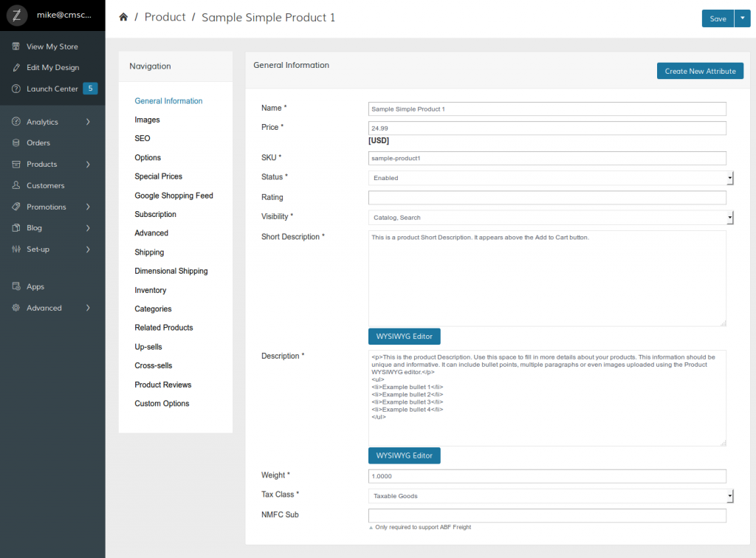Click the Customers person icon
Screen dimensions: 756x558
16,185
